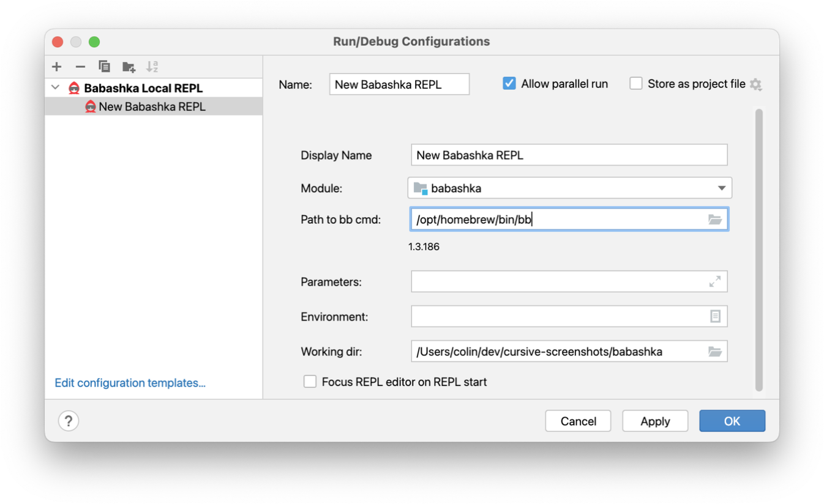The width and height of the screenshot is (824, 504).
Task: Enable Store as project file
Action: [x=636, y=84]
